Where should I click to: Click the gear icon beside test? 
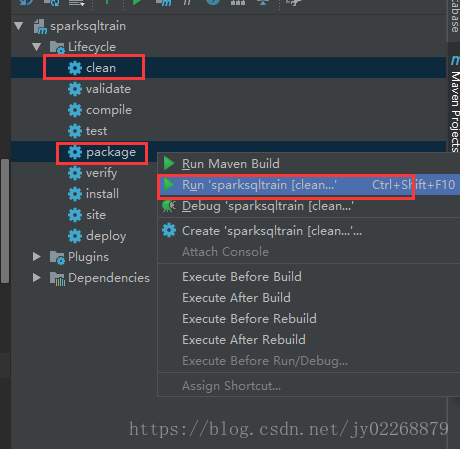75,131
